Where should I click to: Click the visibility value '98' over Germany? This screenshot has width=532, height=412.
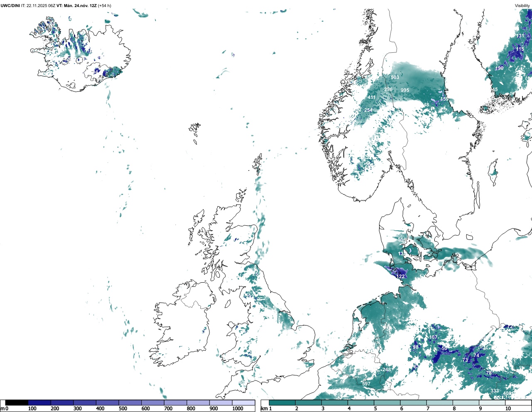tap(416, 347)
